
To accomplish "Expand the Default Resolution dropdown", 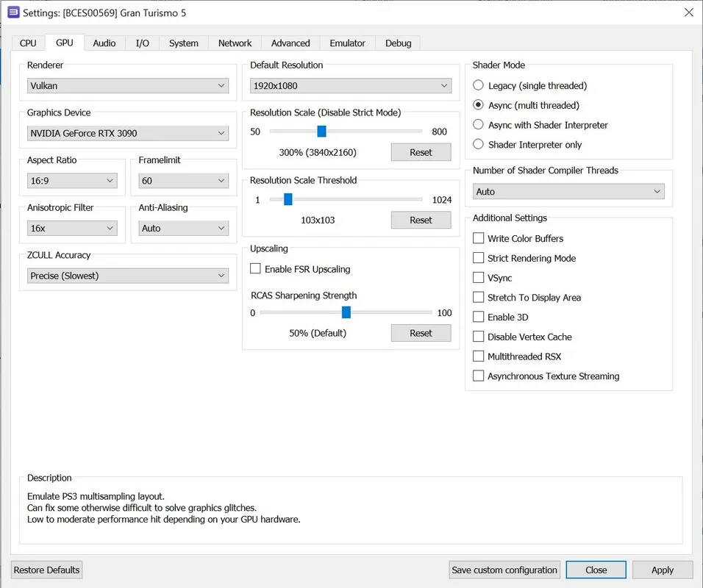I will pyautogui.click(x=351, y=85).
